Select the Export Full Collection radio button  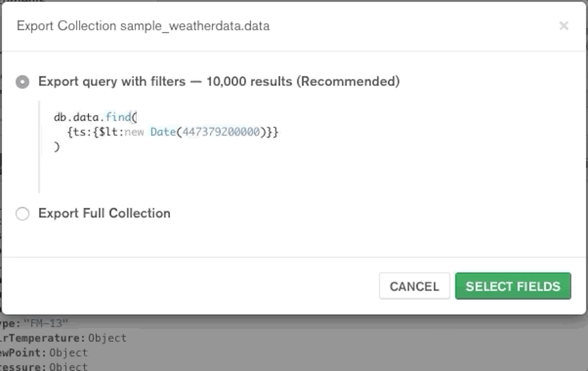pos(22,214)
